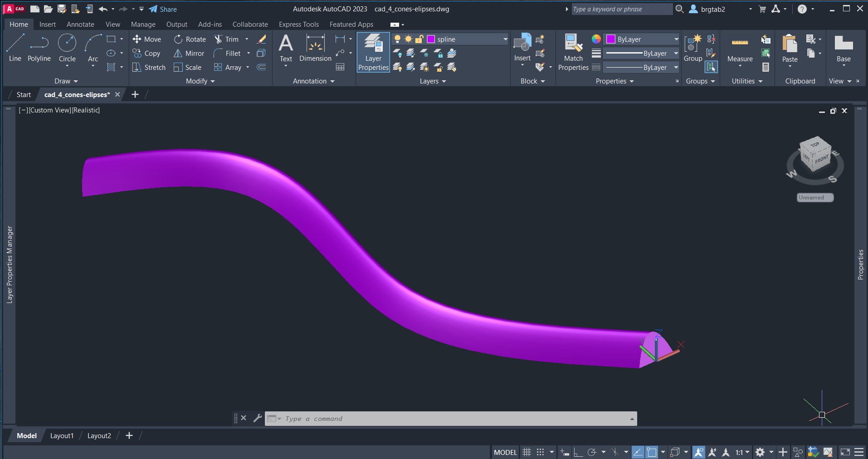Open the lineweight ByLayer dropdown
Image resolution: width=868 pixels, height=459 pixels.
(x=642, y=53)
